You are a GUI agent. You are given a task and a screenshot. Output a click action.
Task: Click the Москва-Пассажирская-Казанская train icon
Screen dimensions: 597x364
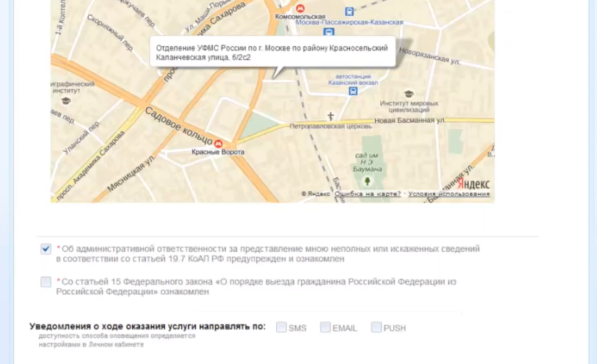click(x=329, y=32)
